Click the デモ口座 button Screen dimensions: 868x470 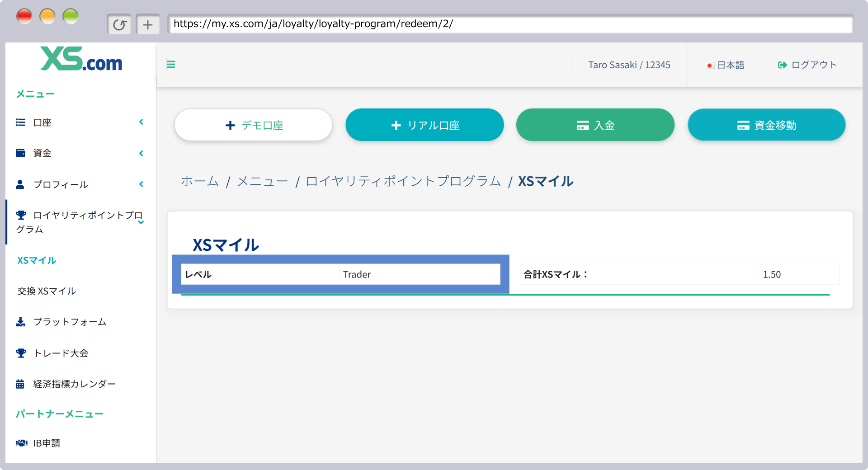pyautogui.click(x=254, y=125)
